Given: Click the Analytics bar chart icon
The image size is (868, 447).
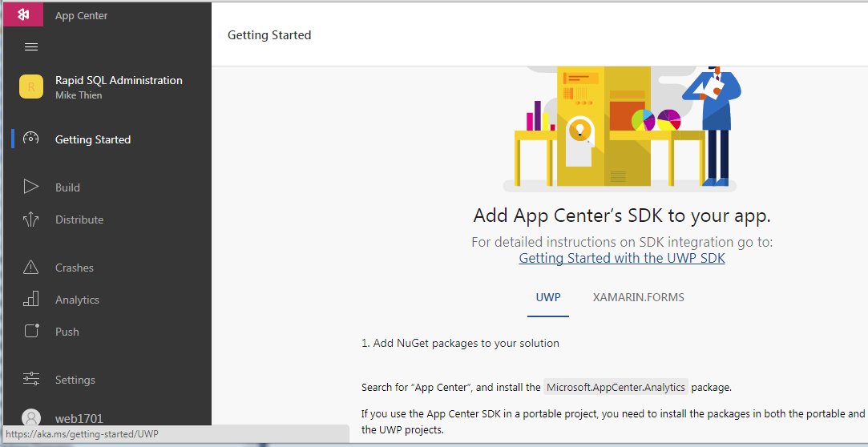Looking at the screenshot, I should click(x=31, y=300).
